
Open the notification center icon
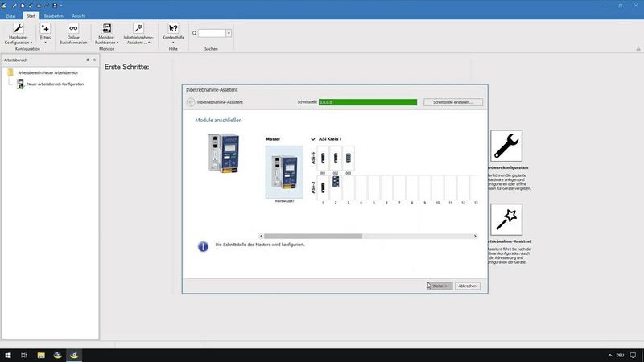pyautogui.click(x=633, y=355)
